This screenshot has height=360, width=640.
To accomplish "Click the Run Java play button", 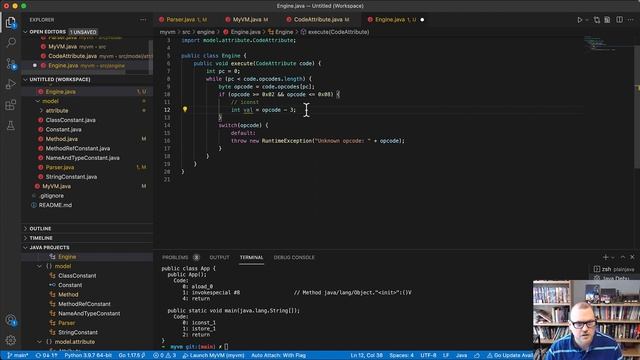I will coord(579,20).
